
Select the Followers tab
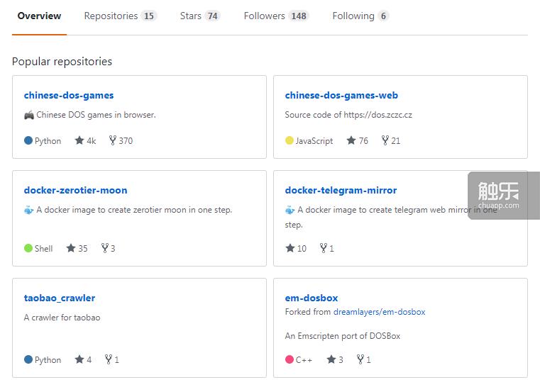[276, 16]
